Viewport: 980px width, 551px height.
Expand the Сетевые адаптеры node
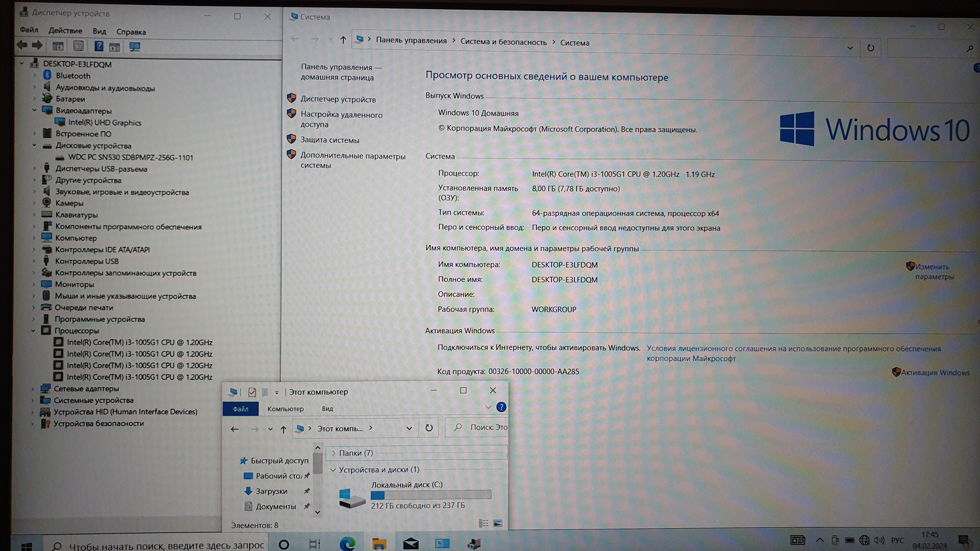tap(33, 389)
